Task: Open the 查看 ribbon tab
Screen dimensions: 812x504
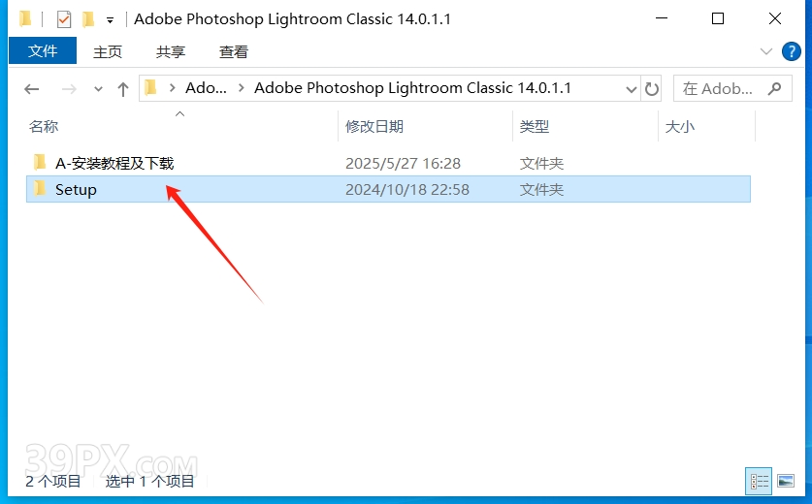Action: click(x=234, y=51)
